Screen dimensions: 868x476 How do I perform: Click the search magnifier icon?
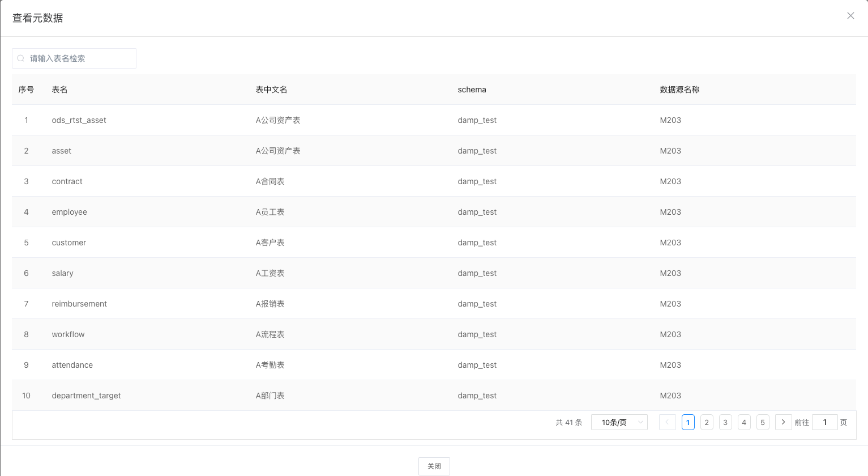coord(21,58)
